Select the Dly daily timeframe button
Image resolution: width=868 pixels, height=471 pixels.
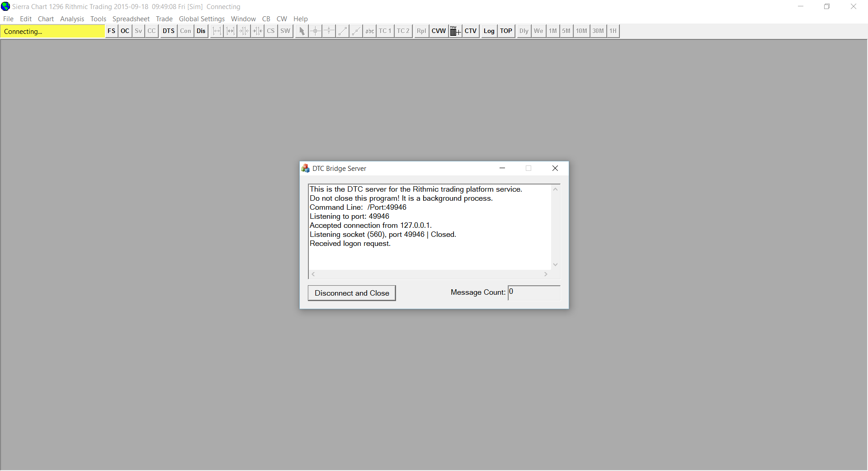tap(524, 31)
